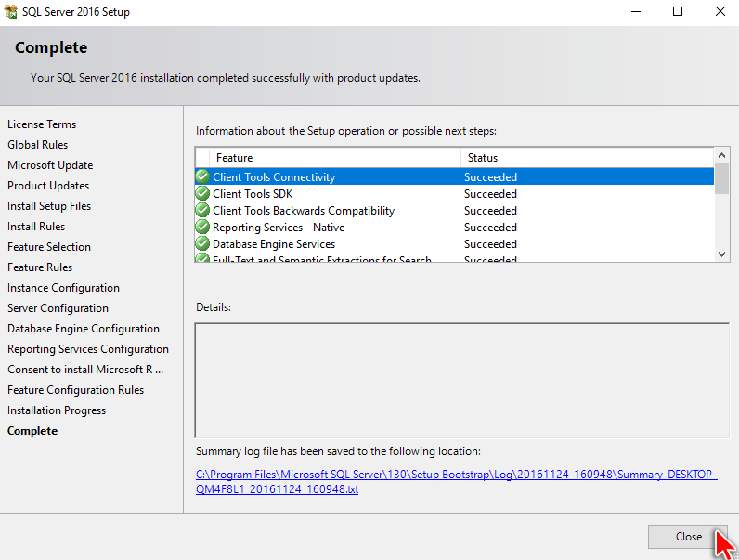Image resolution: width=739 pixels, height=560 pixels.
Task: Click Succeeded status for Database Engine Services
Action: point(490,243)
